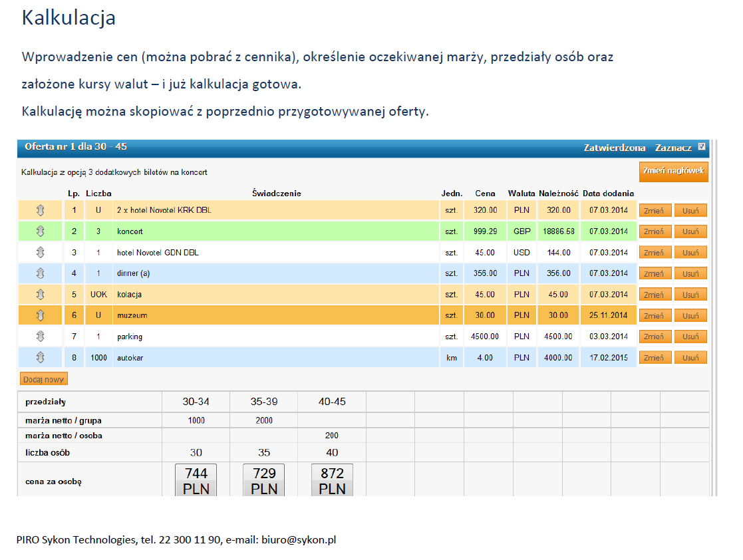Click the 1000 group margin value
The image size is (743, 560).
click(196, 420)
